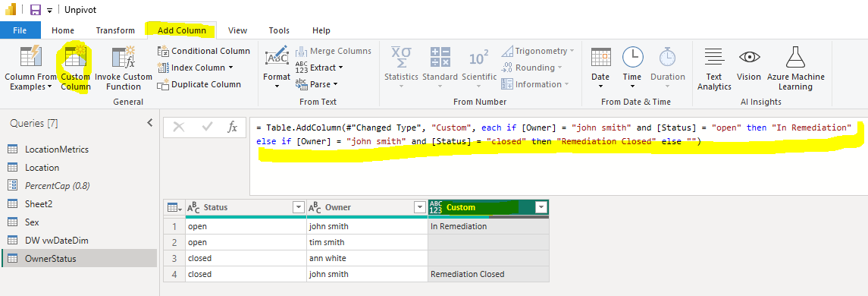
Task: Click Column From Examples icon
Action: (30, 58)
